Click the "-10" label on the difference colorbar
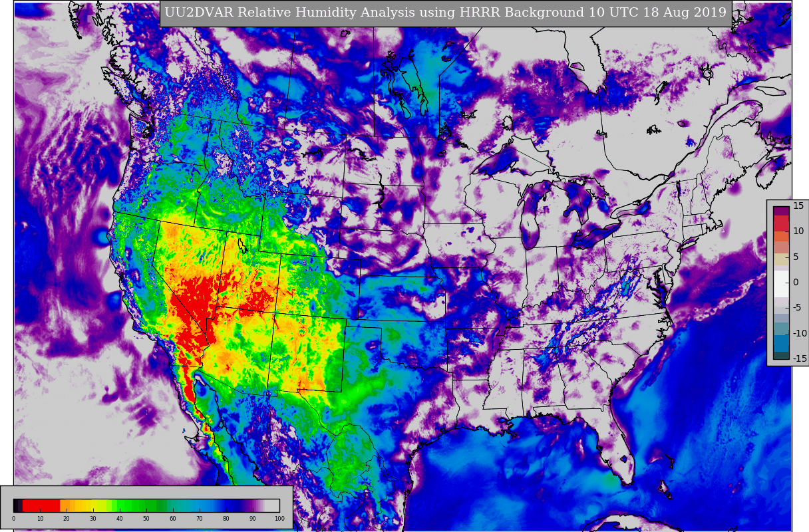Screen dimensions: 809x532 tap(800, 333)
